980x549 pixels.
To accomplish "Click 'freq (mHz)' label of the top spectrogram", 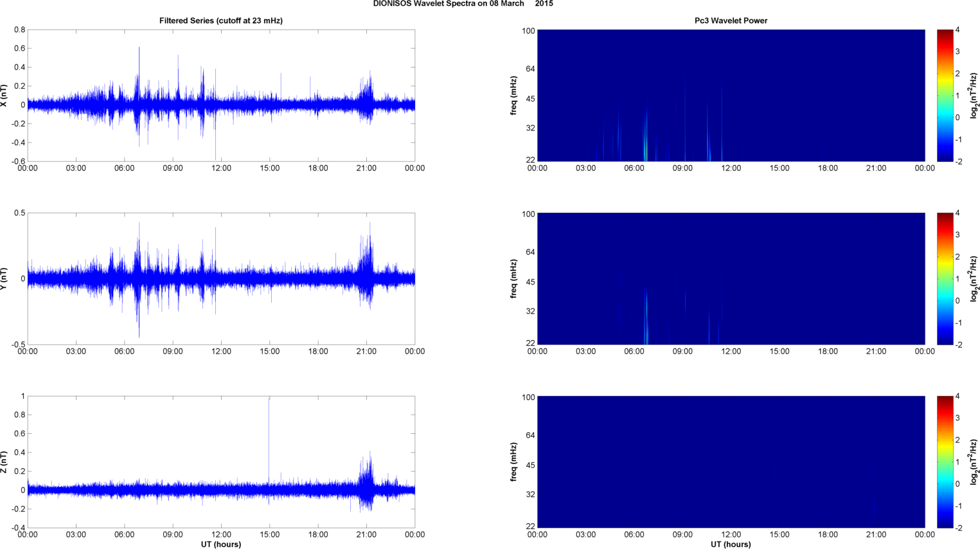I will click(514, 95).
